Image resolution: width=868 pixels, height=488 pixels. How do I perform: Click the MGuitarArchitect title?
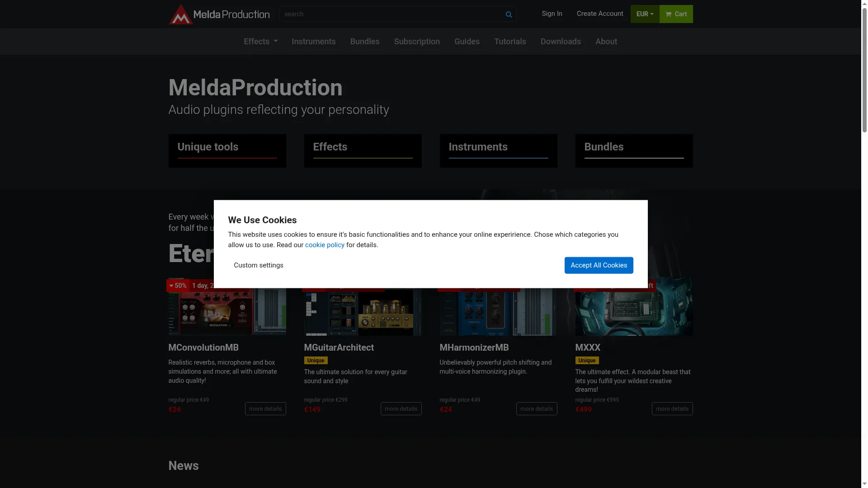[339, 347]
